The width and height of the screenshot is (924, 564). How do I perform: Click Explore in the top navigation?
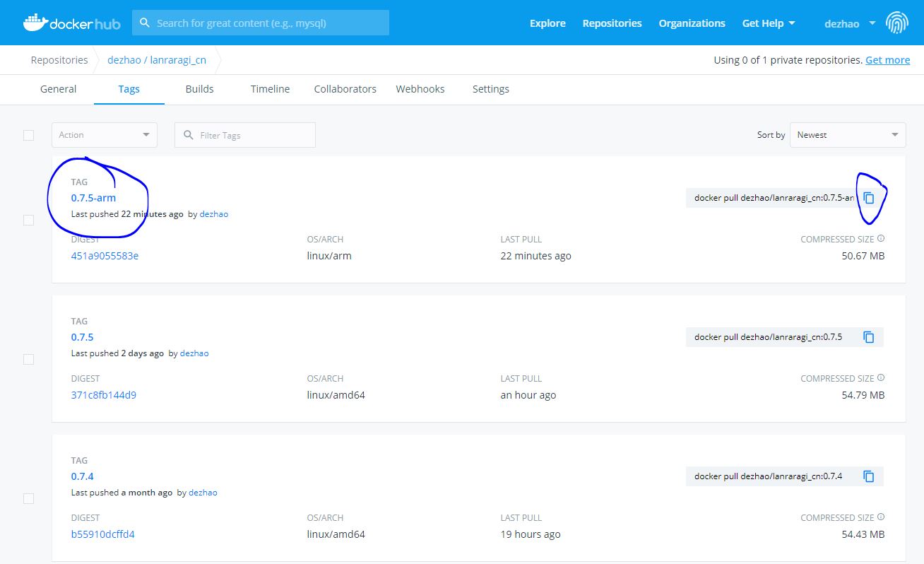[547, 23]
